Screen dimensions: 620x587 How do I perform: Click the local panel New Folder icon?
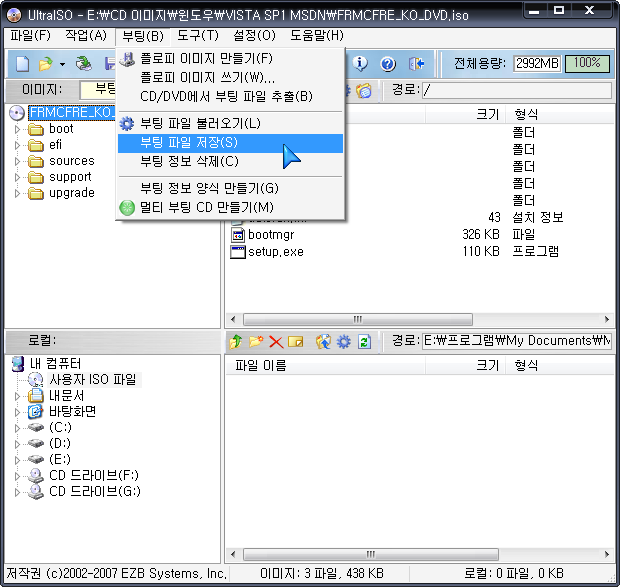(x=256, y=341)
